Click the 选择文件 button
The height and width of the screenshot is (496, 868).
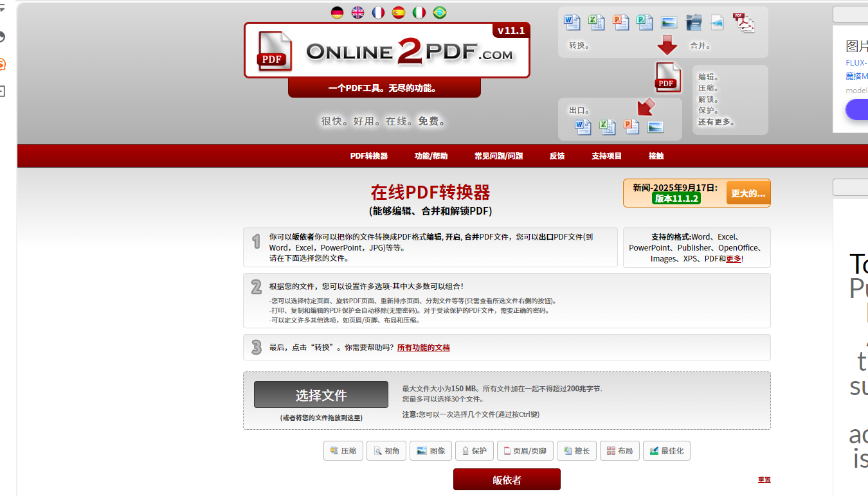321,395
